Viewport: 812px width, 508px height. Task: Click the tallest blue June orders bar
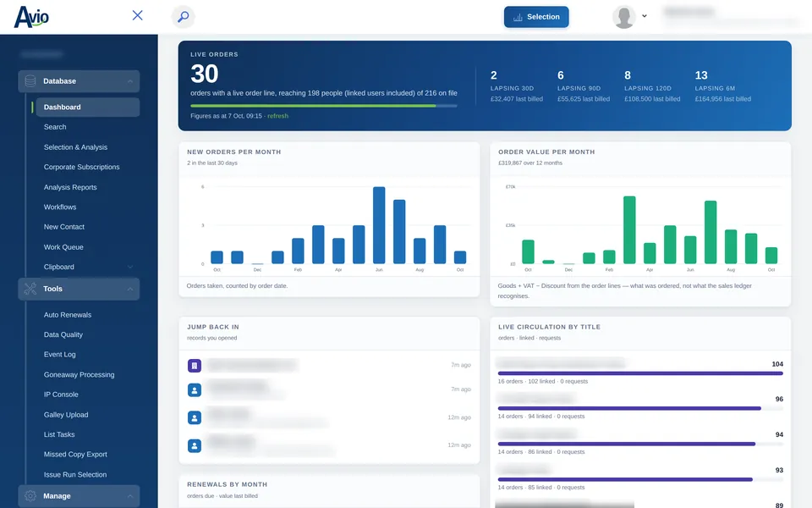(379, 225)
